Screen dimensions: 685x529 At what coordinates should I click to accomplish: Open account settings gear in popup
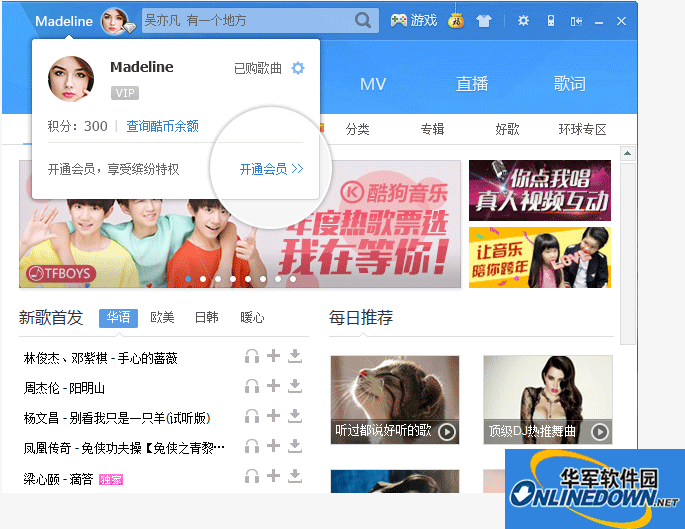click(x=298, y=68)
